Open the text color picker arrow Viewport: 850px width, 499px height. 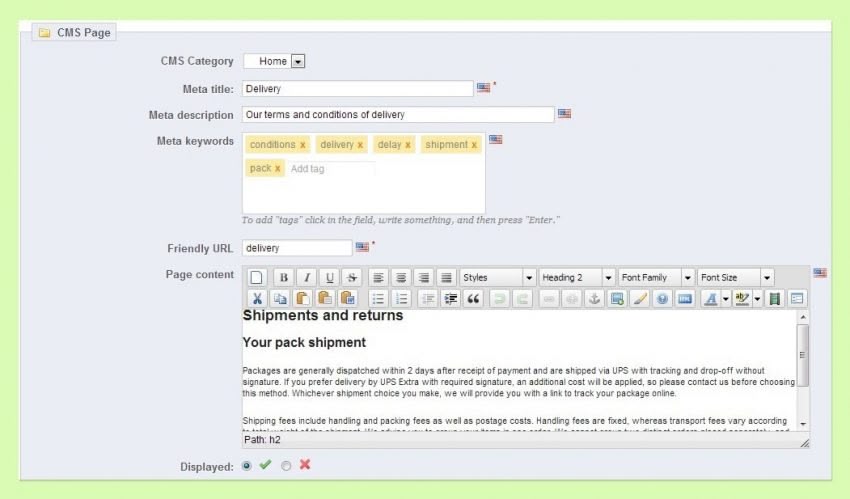[725, 299]
